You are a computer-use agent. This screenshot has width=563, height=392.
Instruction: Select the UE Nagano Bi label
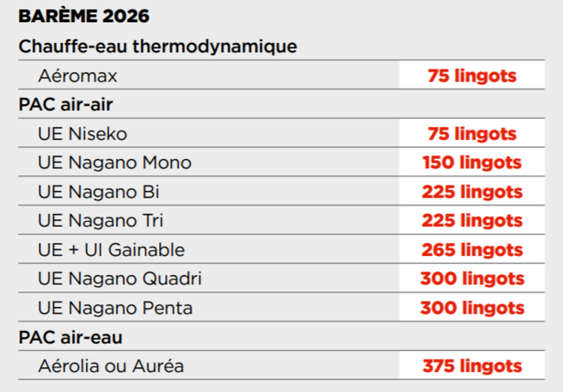[99, 192]
